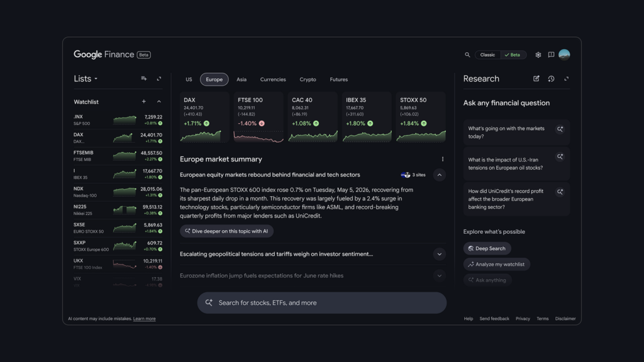Select FTSEMIB watchlist row

tap(118, 156)
